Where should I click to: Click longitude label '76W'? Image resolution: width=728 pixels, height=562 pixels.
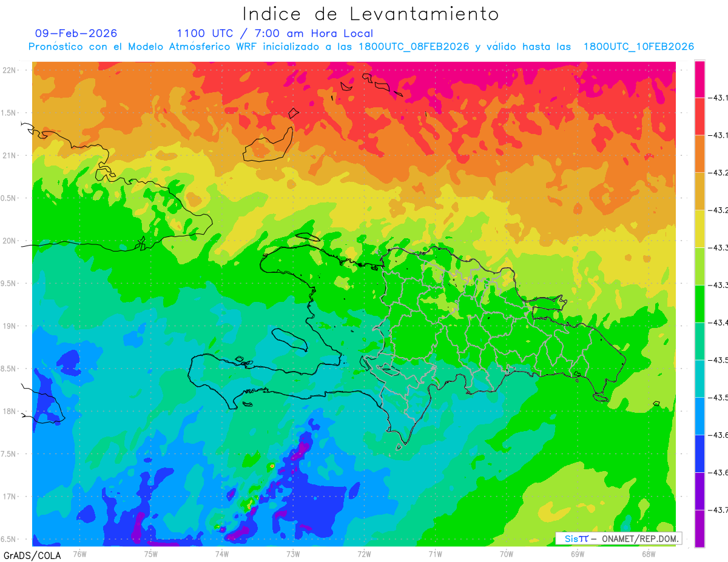(x=79, y=553)
